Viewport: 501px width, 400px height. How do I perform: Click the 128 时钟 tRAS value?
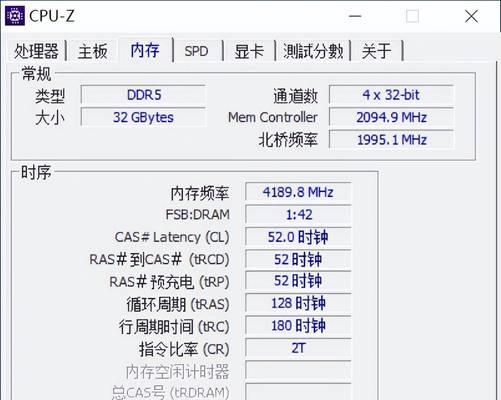point(298,303)
